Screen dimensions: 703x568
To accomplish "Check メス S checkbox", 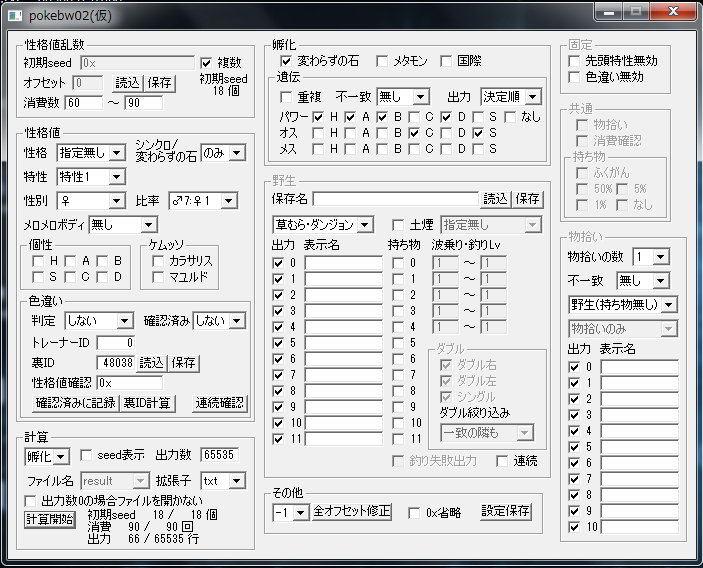I will tap(478, 149).
